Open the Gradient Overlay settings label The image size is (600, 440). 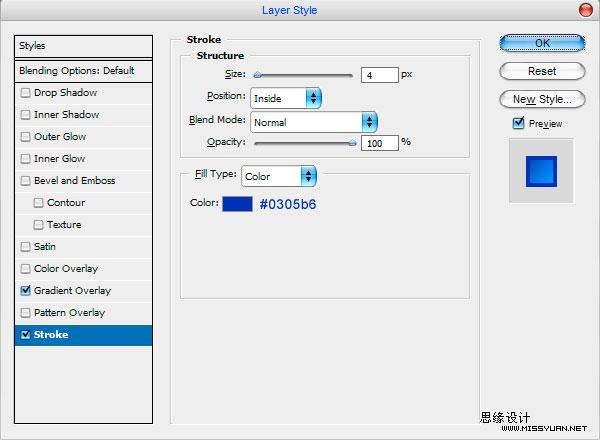72,291
